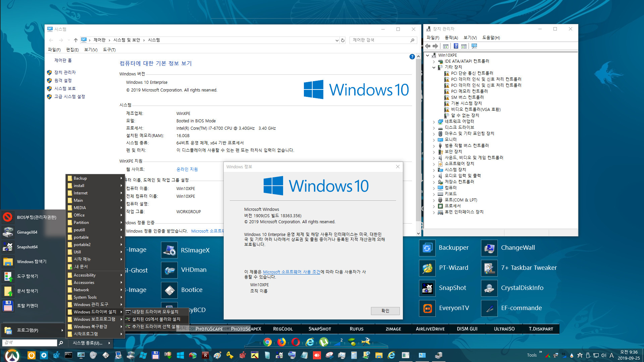Open address bar history dropdown in System window
The image size is (644, 362).
coord(337,40)
